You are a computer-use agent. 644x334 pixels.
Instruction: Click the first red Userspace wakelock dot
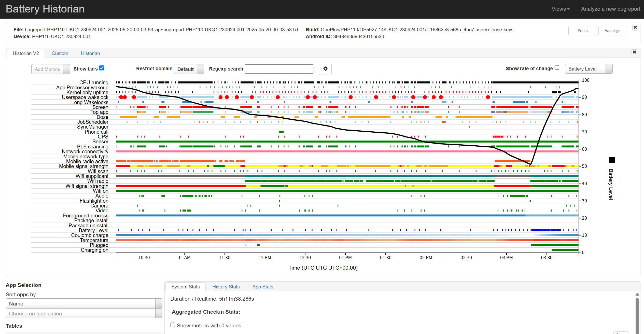[121, 97]
